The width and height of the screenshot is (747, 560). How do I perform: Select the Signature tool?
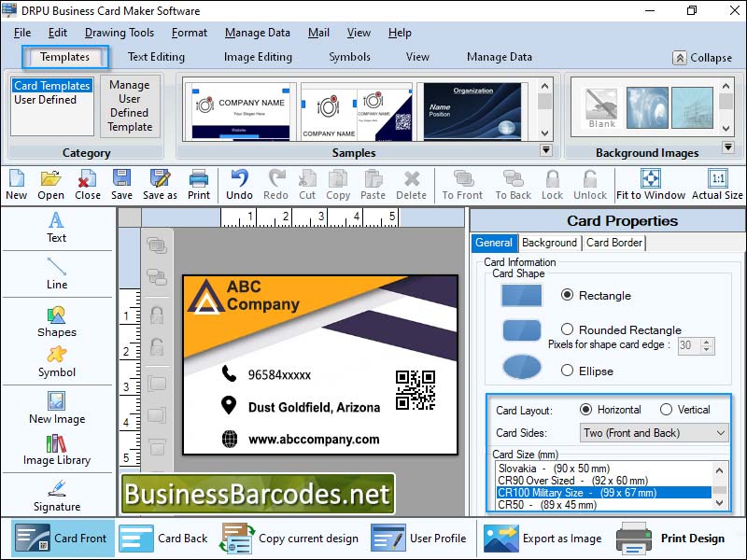click(56, 501)
